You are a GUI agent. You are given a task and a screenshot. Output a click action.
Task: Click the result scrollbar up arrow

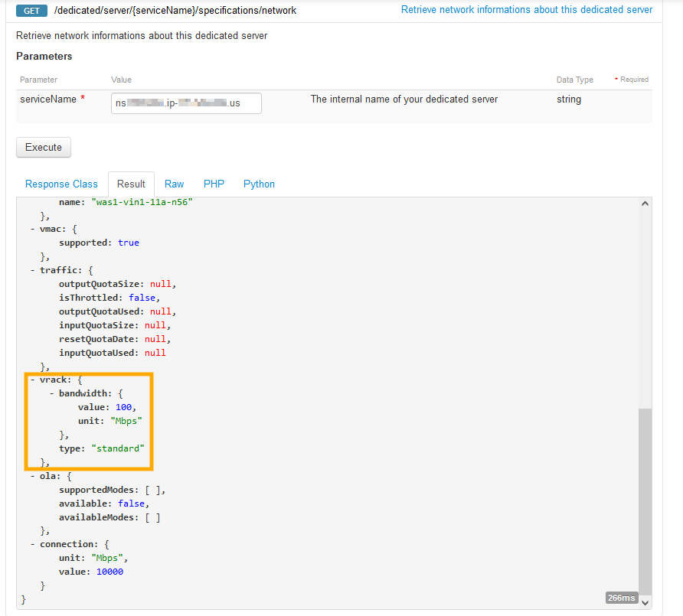tap(645, 204)
